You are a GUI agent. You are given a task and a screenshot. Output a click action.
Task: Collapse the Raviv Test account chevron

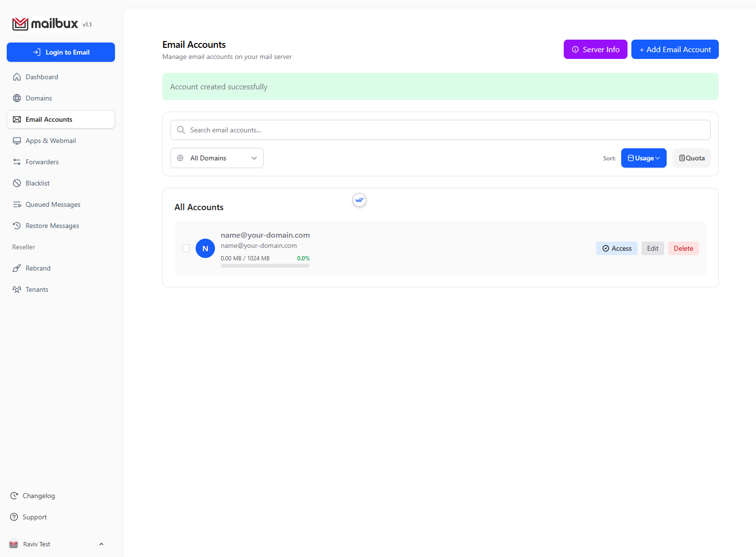tap(101, 544)
